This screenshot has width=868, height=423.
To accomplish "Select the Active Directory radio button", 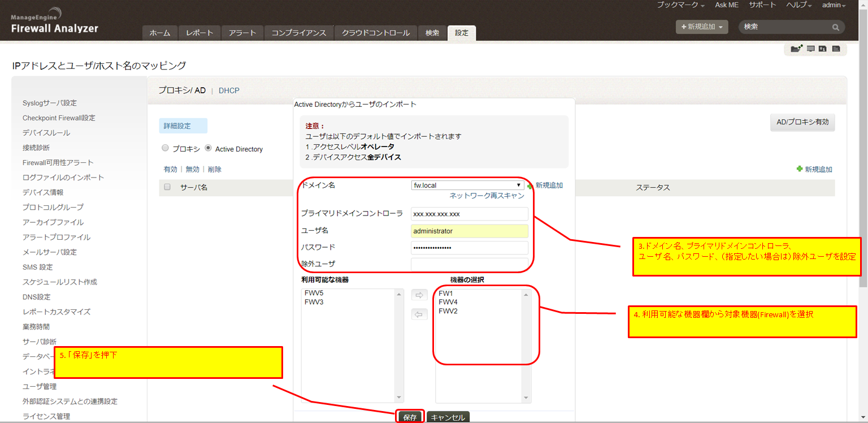I will (x=208, y=148).
